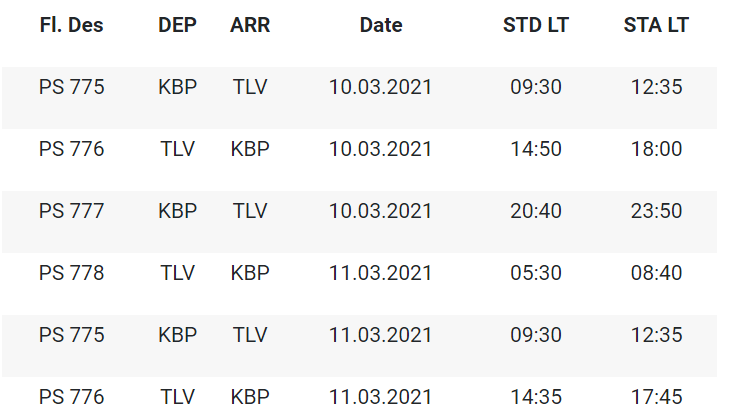
Task: Select flight PS 777 cell
Action: coord(72,211)
